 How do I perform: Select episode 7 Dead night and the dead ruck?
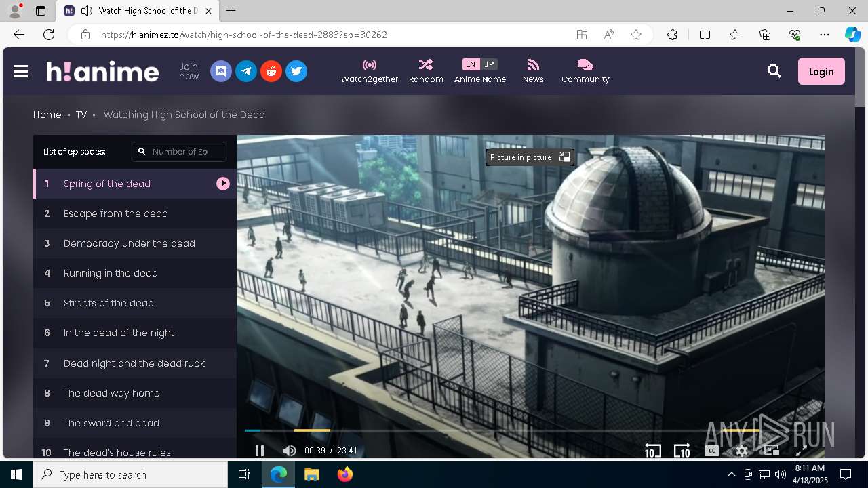pyautogui.click(x=135, y=363)
